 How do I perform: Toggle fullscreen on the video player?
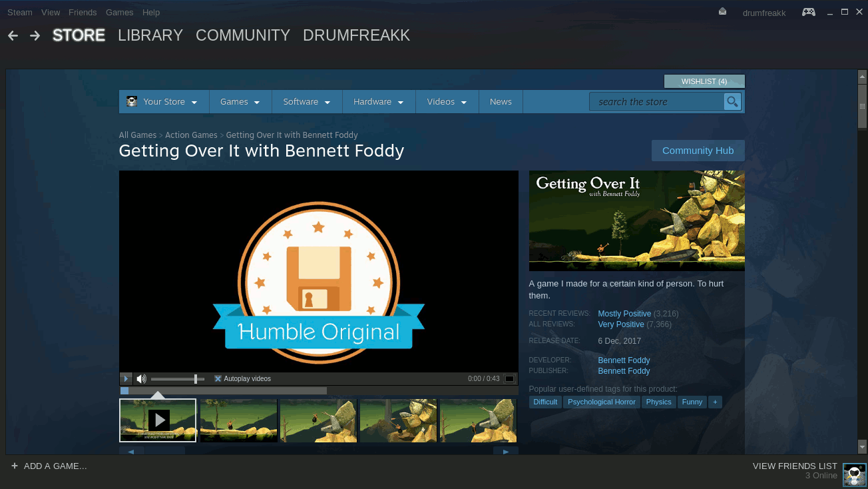coord(509,378)
